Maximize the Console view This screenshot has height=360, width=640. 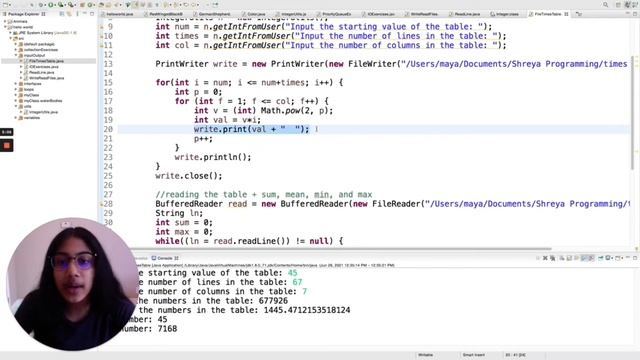click(x=635, y=258)
